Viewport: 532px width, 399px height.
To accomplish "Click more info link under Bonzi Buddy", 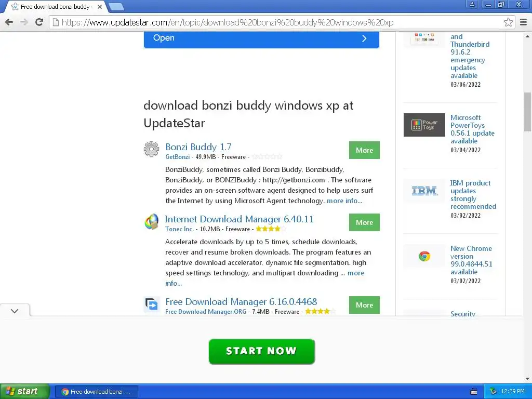I will (x=344, y=201).
